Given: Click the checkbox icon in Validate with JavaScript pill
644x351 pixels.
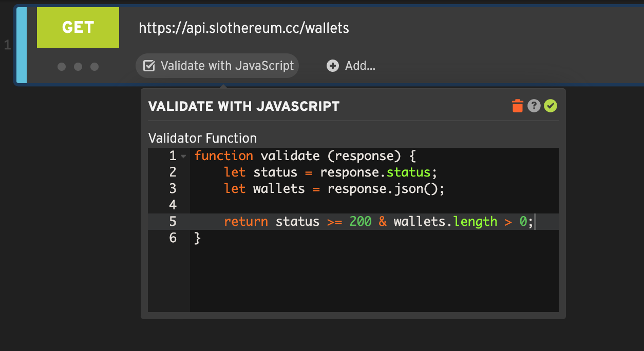Looking at the screenshot, I should 149,66.
